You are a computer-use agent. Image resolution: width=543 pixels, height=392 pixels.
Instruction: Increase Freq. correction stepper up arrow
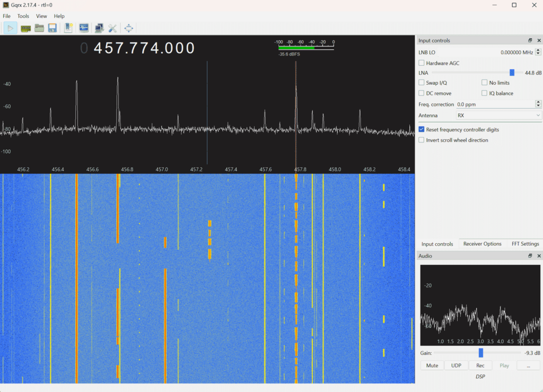click(x=538, y=102)
